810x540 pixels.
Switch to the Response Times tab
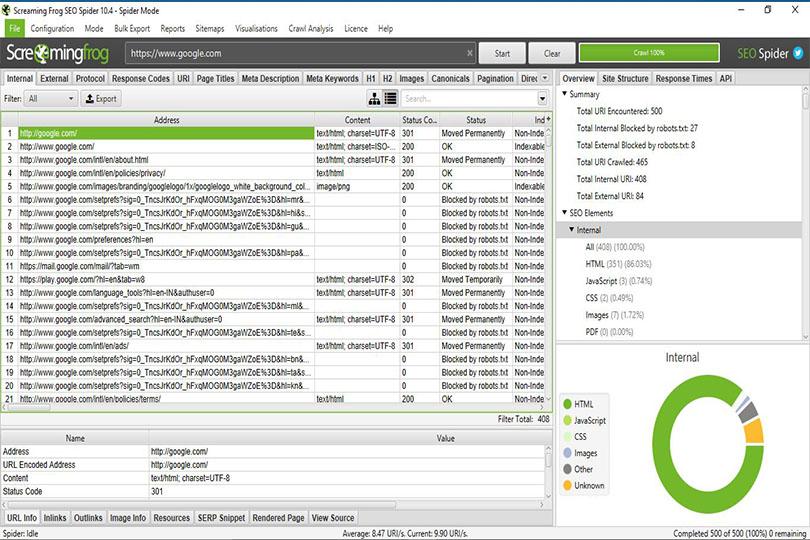pyautogui.click(x=684, y=78)
